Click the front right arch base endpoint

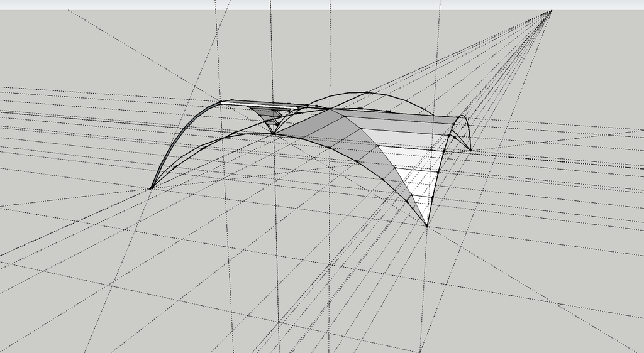(x=427, y=225)
